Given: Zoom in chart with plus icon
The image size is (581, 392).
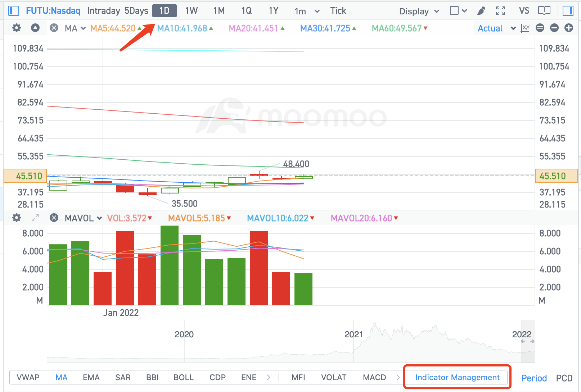Looking at the screenshot, I should click(x=569, y=28).
